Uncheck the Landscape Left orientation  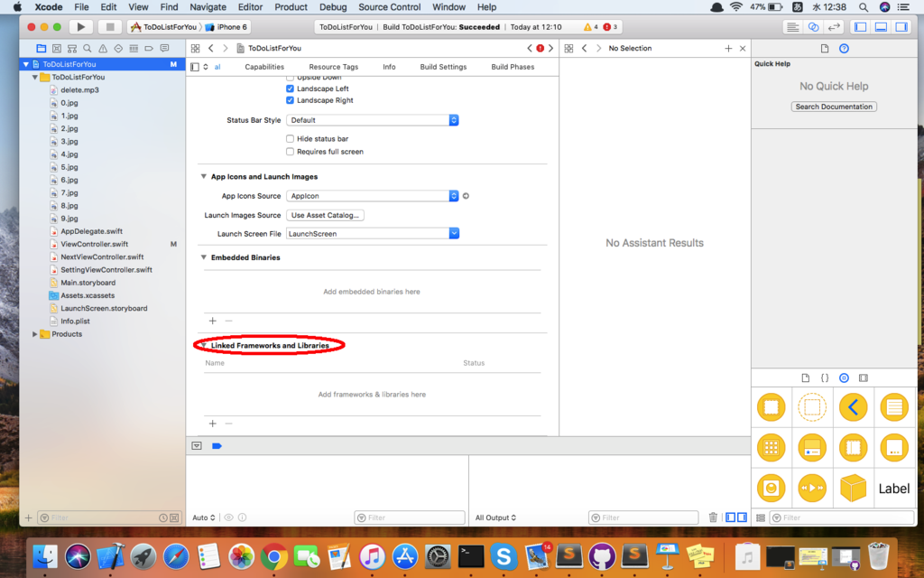click(x=290, y=89)
